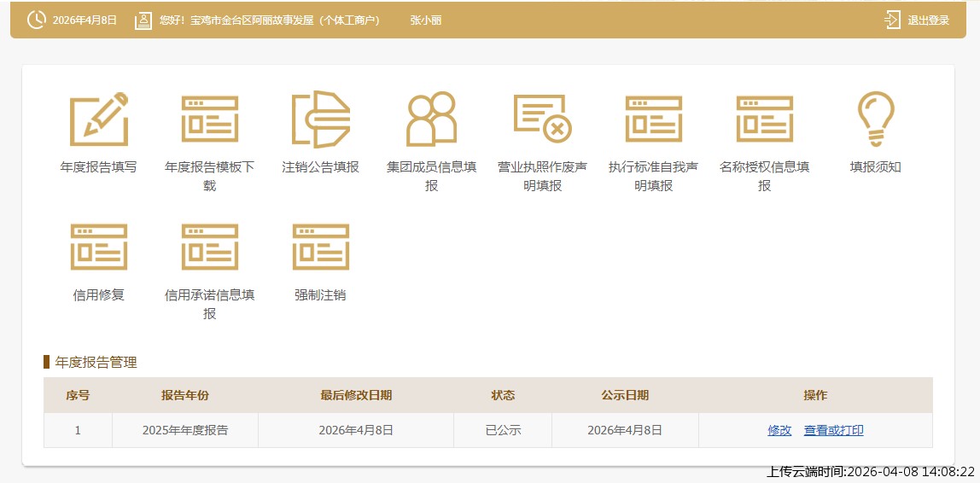The width and height of the screenshot is (980, 483).
Task: Click the 信用修复 label
Action: click(99, 295)
